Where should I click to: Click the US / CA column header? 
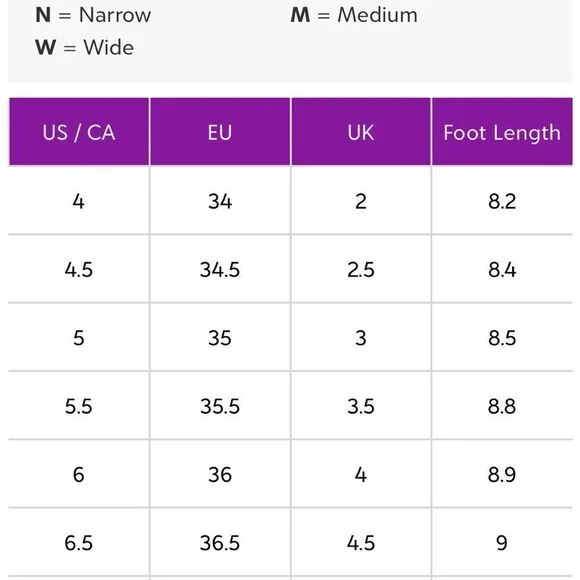pyautogui.click(x=79, y=132)
